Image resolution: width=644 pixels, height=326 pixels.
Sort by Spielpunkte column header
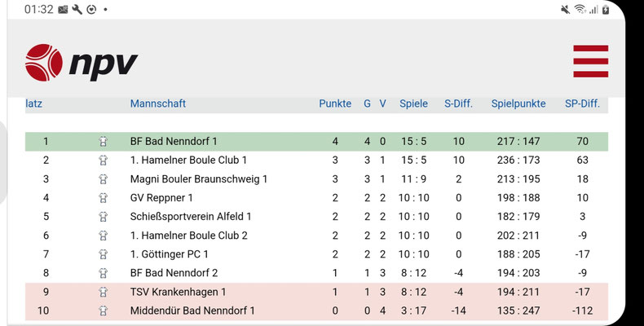[x=518, y=104]
